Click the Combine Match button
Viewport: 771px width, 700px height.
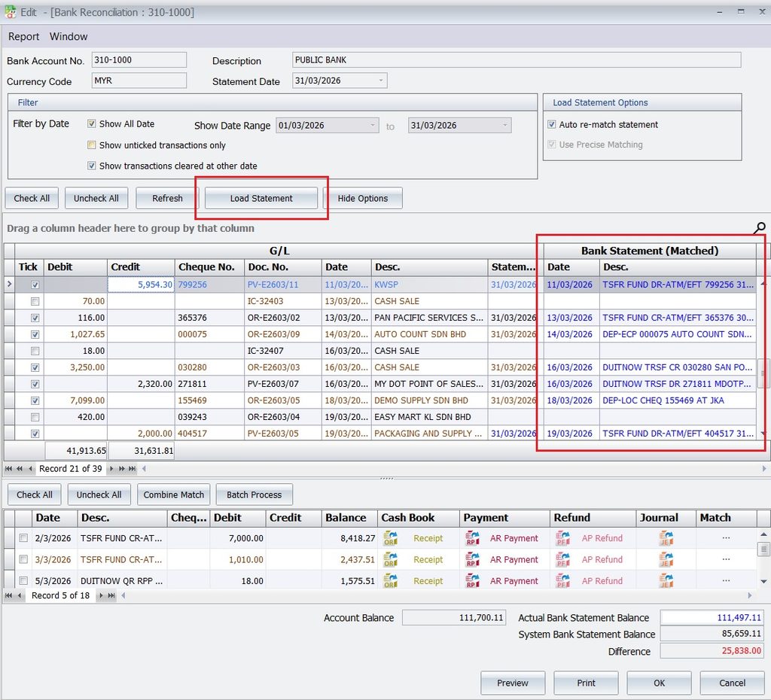[x=174, y=495]
